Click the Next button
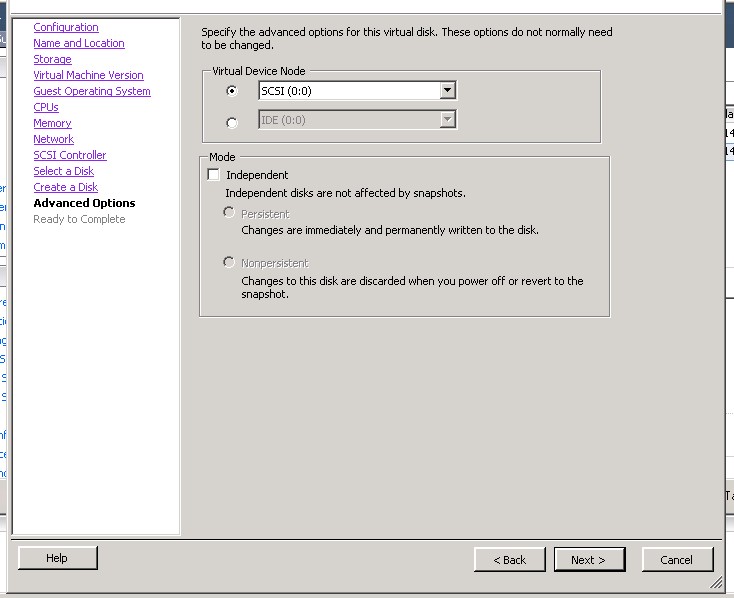This screenshot has width=734, height=598. 589,560
